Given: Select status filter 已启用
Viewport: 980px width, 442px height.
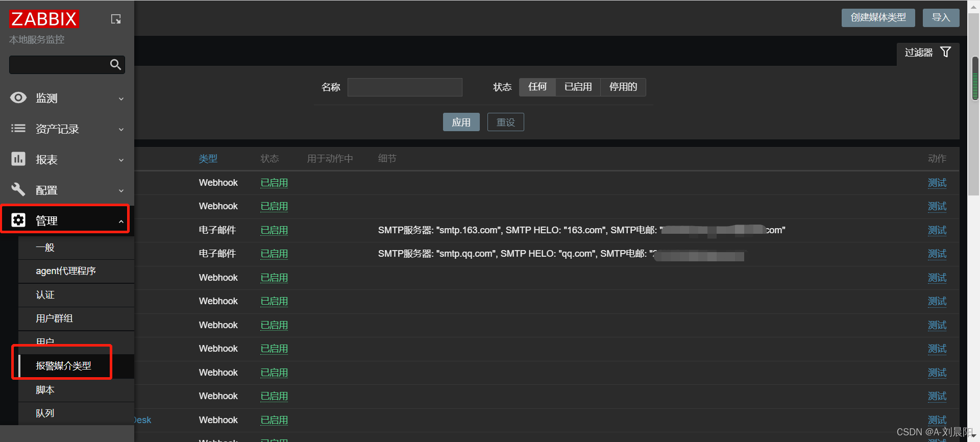Looking at the screenshot, I should [x=578, y=87].
